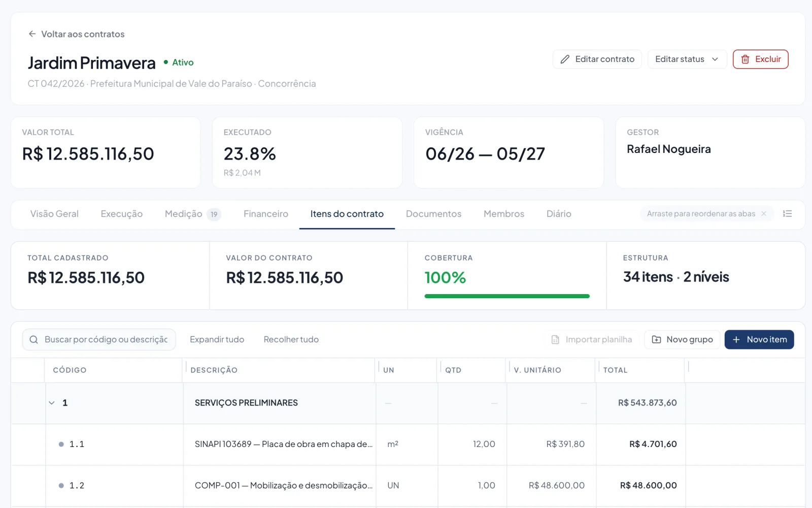Dismiss the reorder tabs hint with X
The image size is (812, 508).
(764, 214)
